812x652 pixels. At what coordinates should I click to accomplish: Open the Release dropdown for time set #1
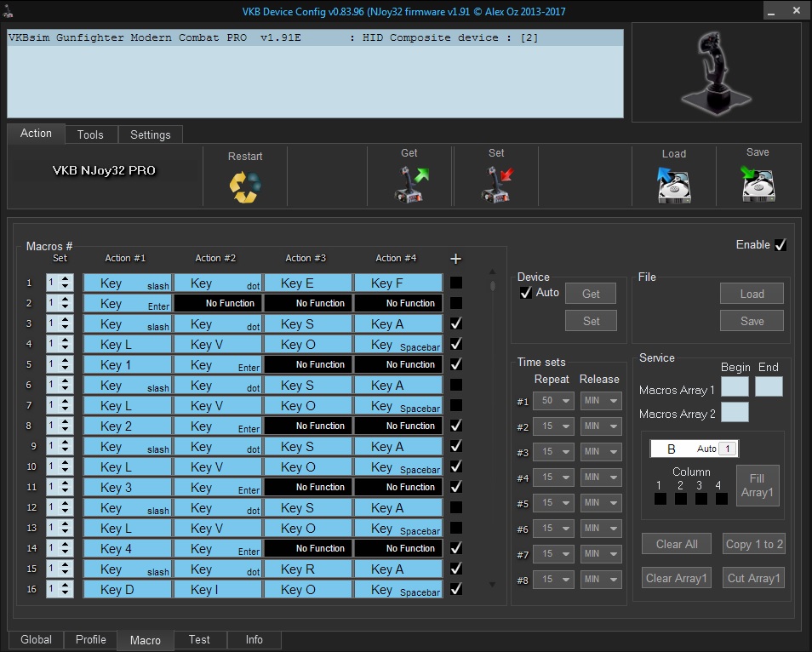coord(602,401)
